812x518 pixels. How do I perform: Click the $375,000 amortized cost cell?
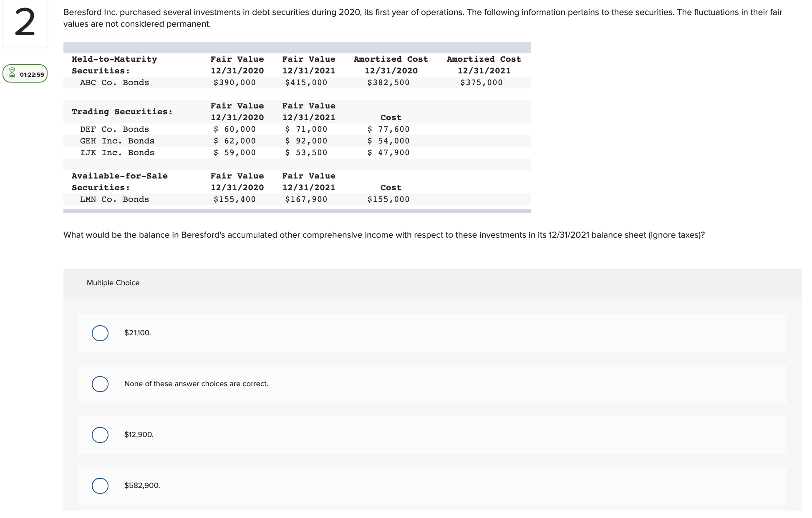(481, 83)
